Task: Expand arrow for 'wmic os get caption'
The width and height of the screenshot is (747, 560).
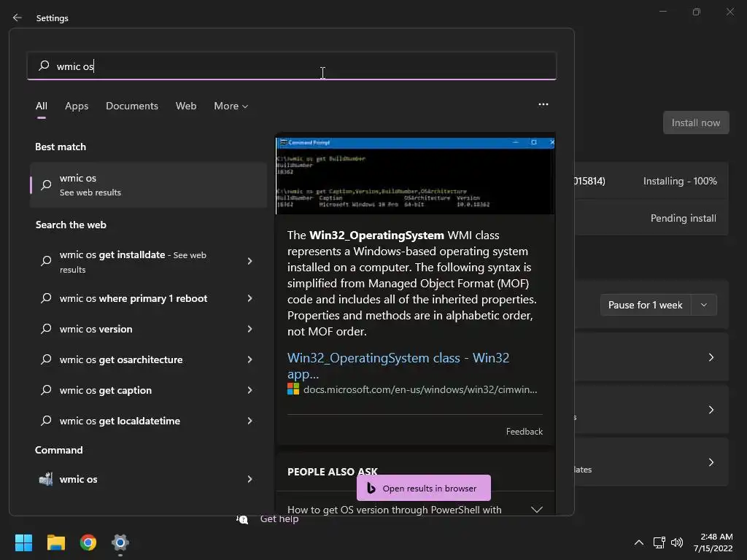Action: coord(249,390)
